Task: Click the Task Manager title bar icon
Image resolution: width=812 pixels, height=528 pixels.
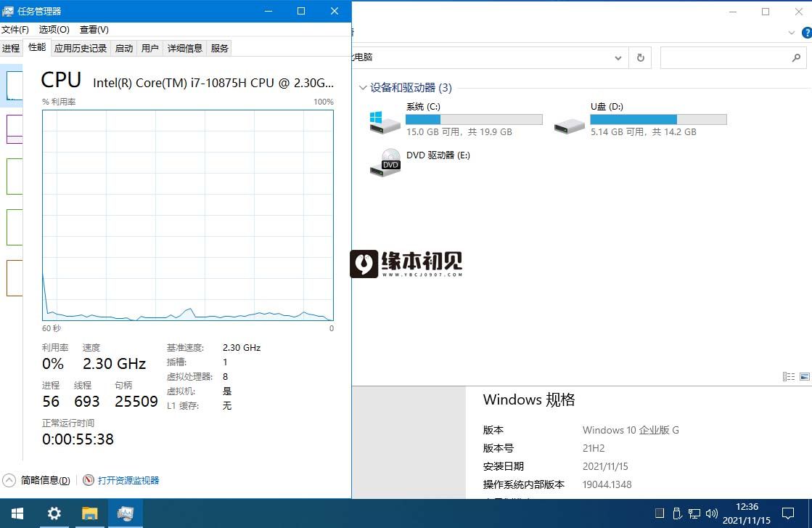Action: (8, 11)
